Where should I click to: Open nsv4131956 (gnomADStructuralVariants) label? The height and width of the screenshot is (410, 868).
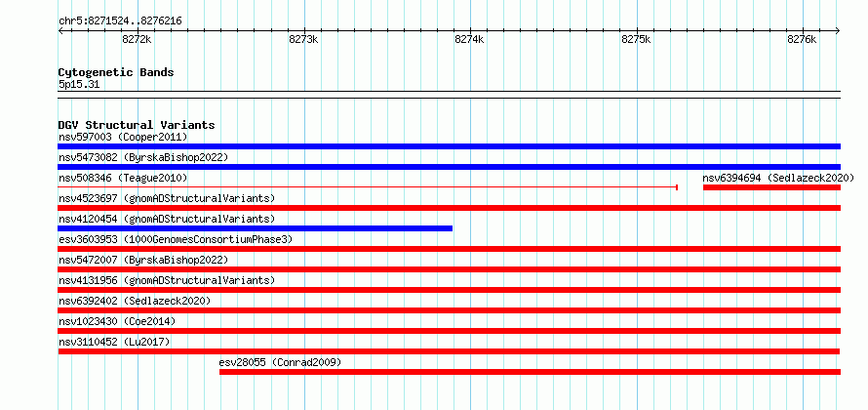(x=167, y=280)
